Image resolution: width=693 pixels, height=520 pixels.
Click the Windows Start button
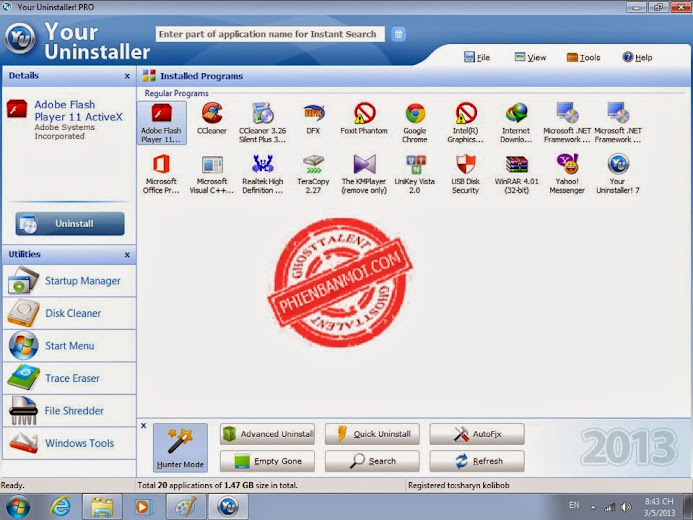click(18, 507)
